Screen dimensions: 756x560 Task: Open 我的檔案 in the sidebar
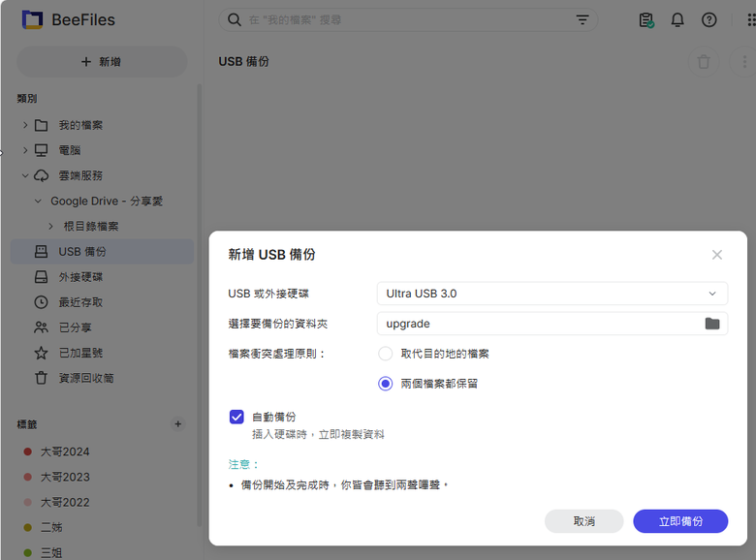[80, 125]
